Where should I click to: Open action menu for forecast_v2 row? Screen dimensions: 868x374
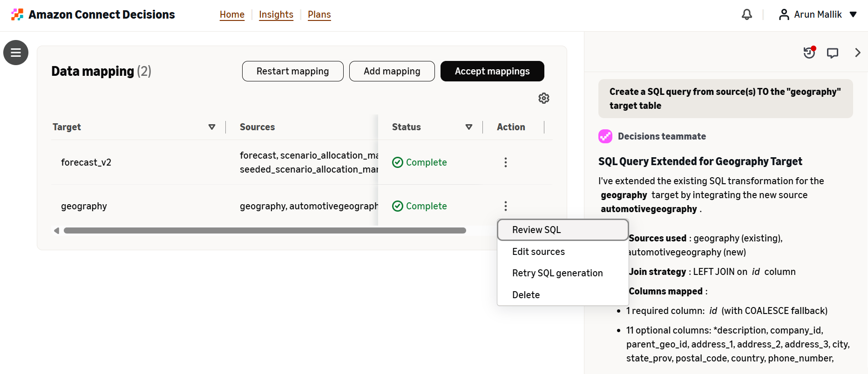pyautogui.click(x=506, y=162)
